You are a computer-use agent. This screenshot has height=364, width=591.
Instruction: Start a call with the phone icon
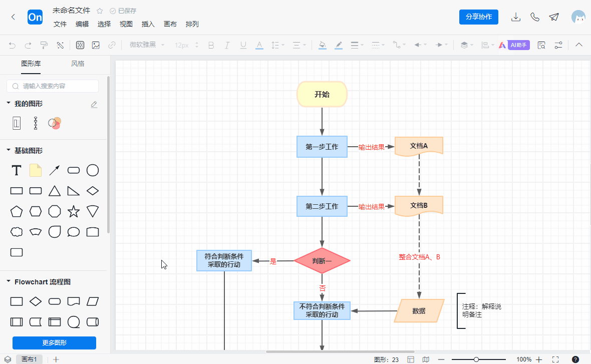[x=535, y=17]
